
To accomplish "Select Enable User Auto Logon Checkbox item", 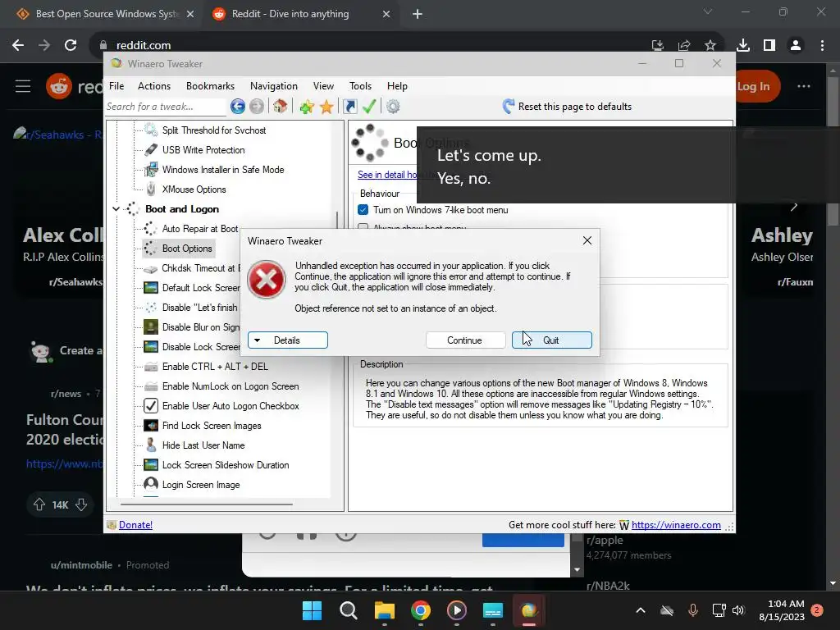I will coord(231,406).
